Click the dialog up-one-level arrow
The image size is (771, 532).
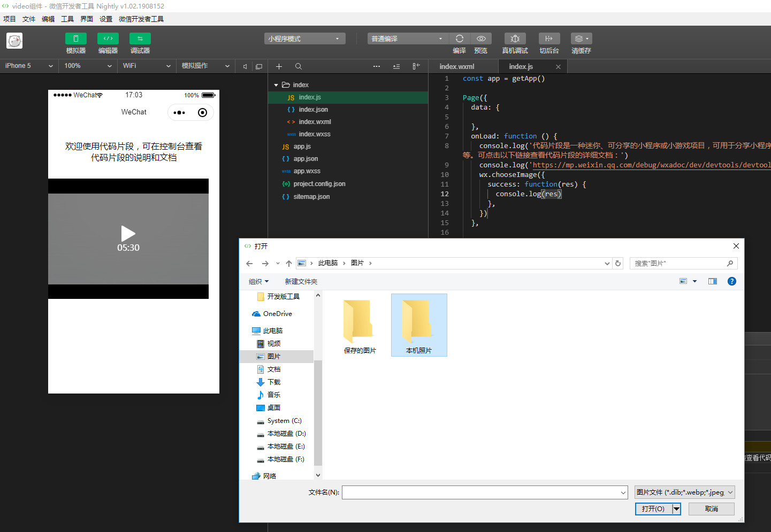[289, 264]
